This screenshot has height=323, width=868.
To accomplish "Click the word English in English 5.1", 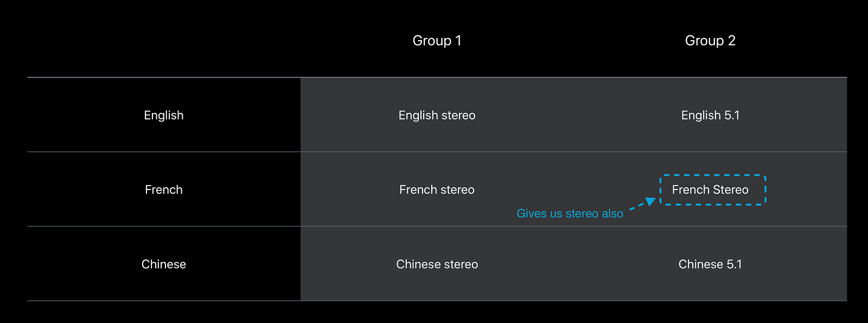I will (x=701, y=115).
